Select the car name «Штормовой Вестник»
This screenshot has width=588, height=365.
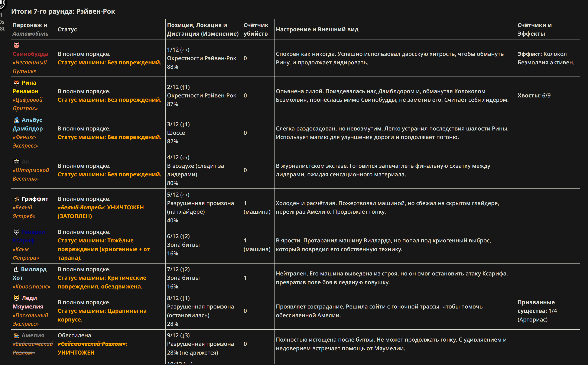[31, 174]
